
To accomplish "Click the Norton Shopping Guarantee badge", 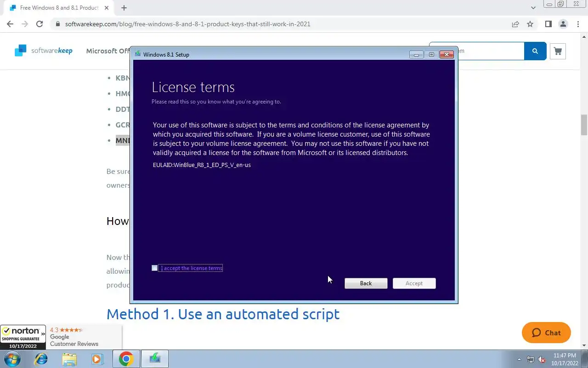I will click(x=23, y=337).
